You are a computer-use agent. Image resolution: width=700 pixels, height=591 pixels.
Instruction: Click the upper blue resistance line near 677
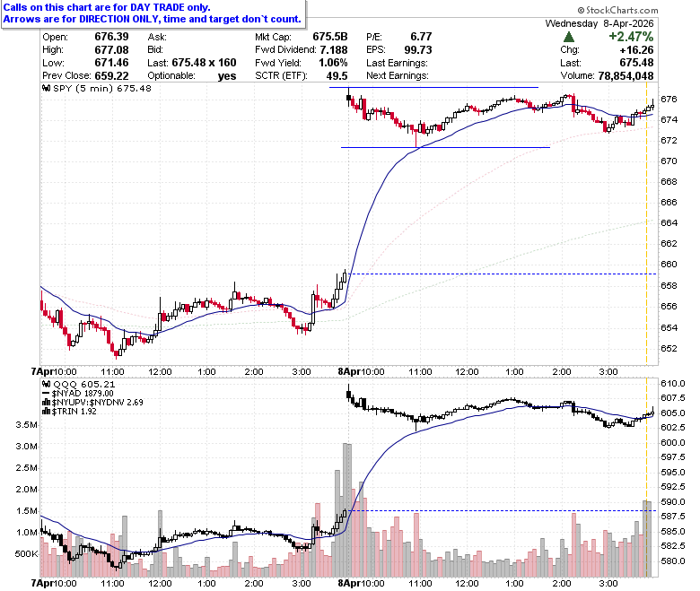click(x=433, y=87)
